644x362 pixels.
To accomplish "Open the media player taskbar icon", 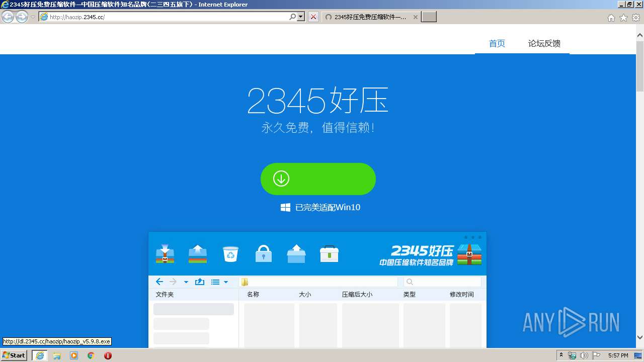I will pyautogui.click(x=74, y=355).
